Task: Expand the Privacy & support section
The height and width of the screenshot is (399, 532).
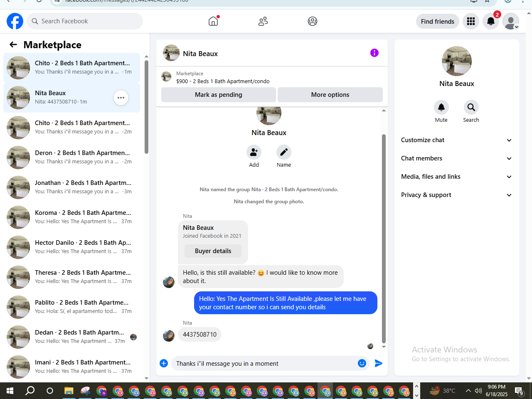Action: tap(457, 195)
